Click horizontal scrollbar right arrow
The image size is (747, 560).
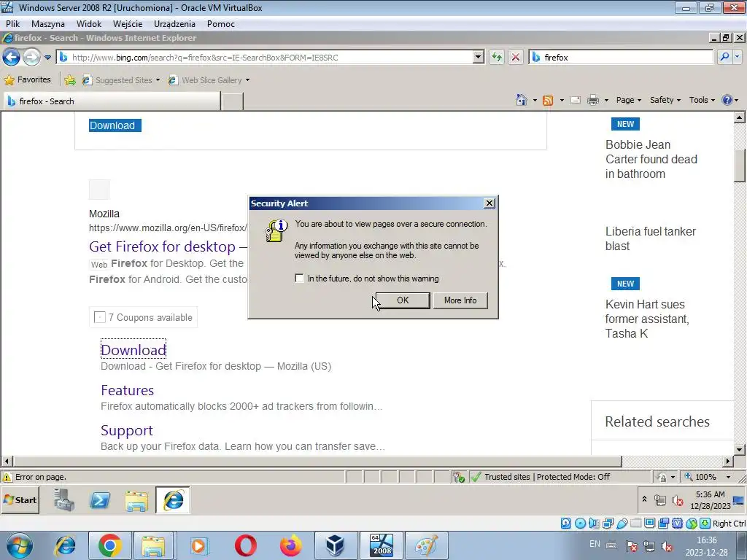(728, 461)
